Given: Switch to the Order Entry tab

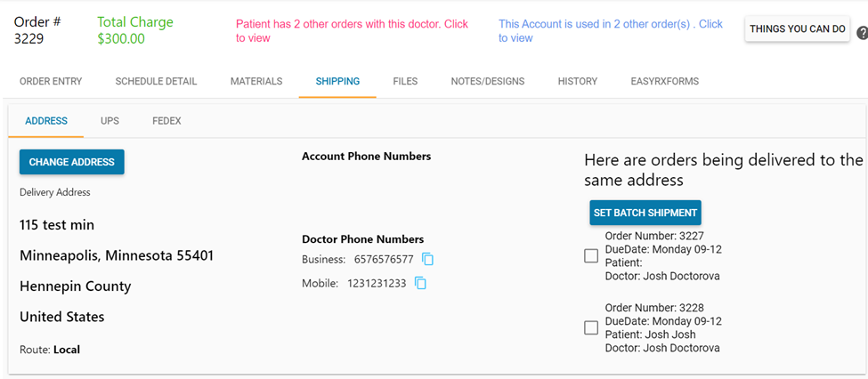Looking at the screenshot, I should tap(51, 81).
